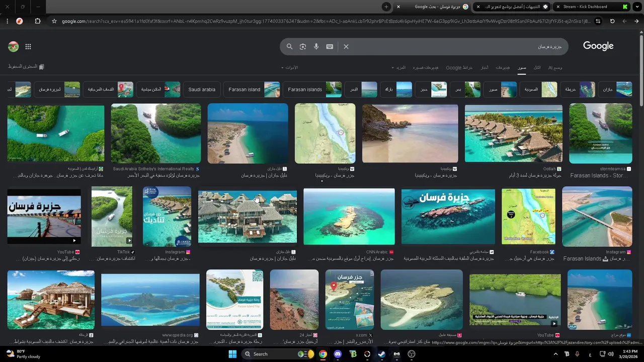Screen dimensions: 644x362
Task: Click the browser address bar URL
Action: tap(327, 21)
